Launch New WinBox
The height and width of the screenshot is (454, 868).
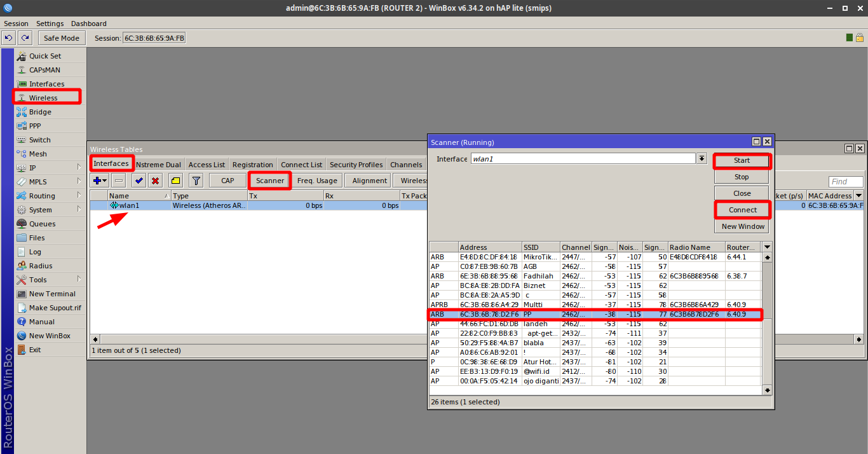(50, 336)
